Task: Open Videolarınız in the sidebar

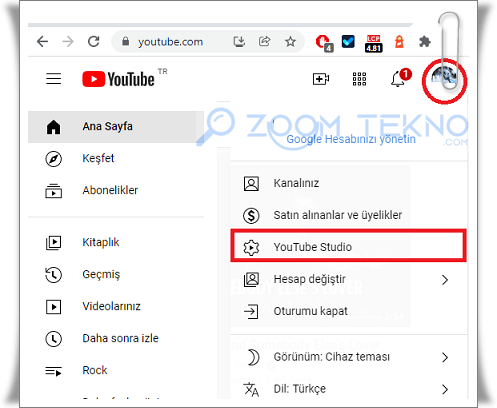Action: pyautogui.click(x=116, y=306)
